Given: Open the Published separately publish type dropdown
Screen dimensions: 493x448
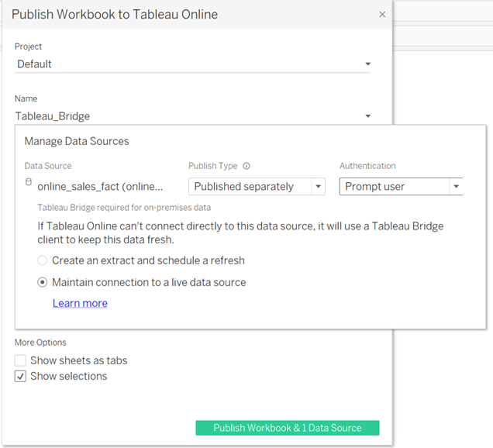Looking at the screenshot, I should coord(318,187).
